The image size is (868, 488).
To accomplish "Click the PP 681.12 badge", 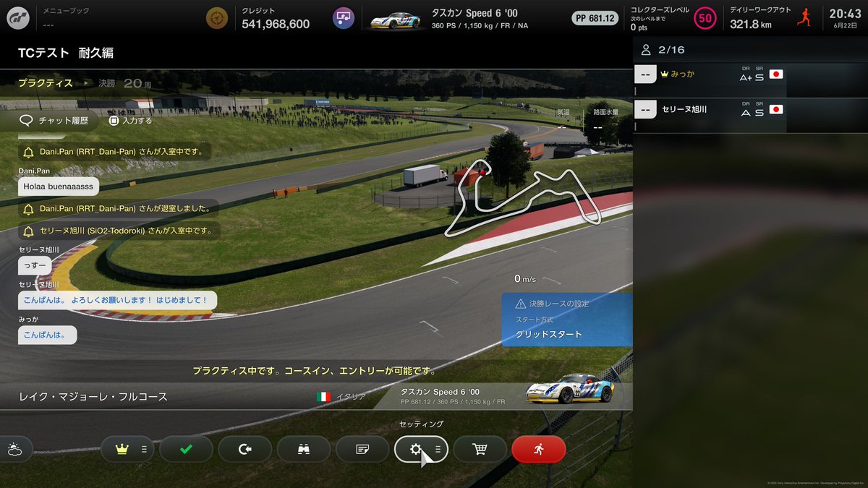I will pyautogui.click(x=595, y=18).
